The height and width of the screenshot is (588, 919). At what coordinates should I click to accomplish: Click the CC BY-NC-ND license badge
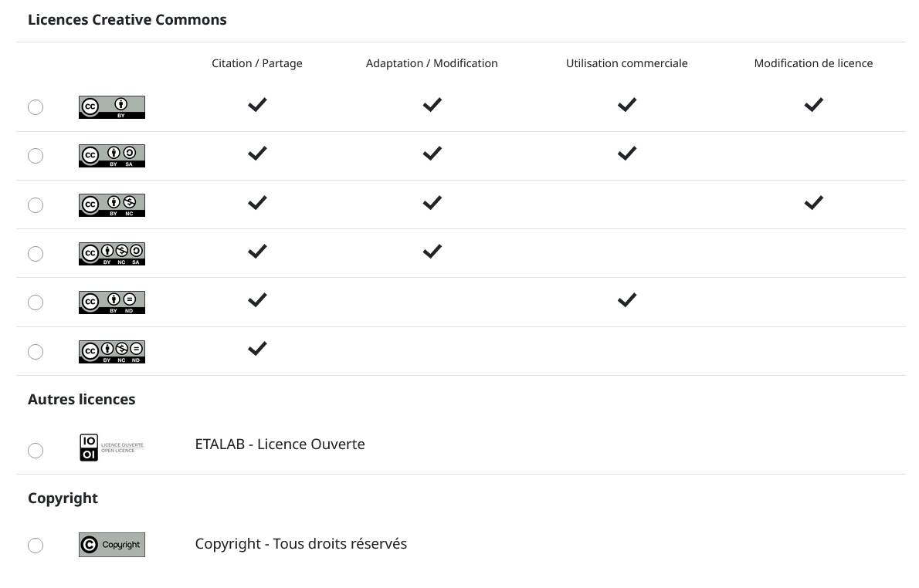[x=112, y=352]
